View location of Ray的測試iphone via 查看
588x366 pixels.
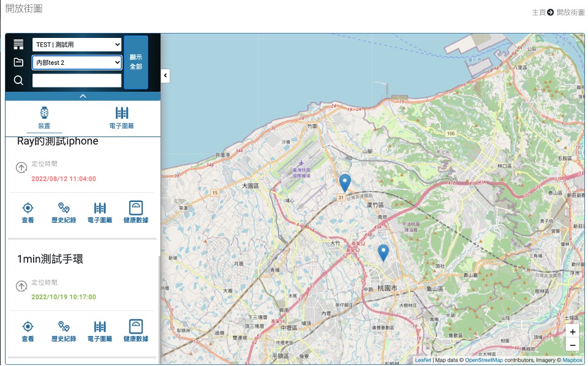[x=28, y=212]
